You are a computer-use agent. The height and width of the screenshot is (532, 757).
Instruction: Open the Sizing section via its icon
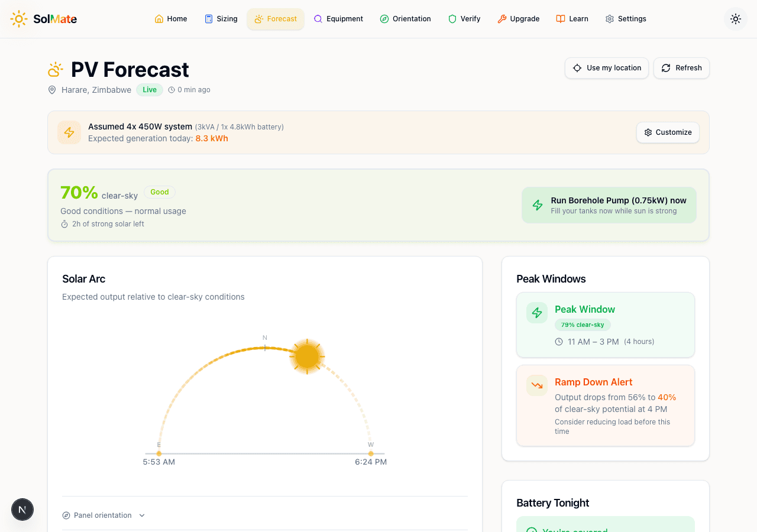click(x=208, y=18)
